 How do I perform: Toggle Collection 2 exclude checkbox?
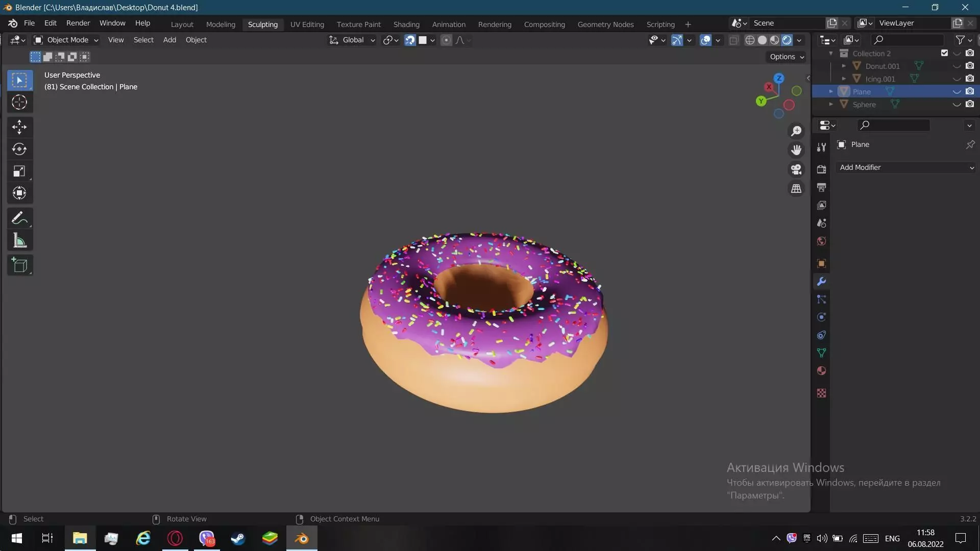tap(944, 53)
